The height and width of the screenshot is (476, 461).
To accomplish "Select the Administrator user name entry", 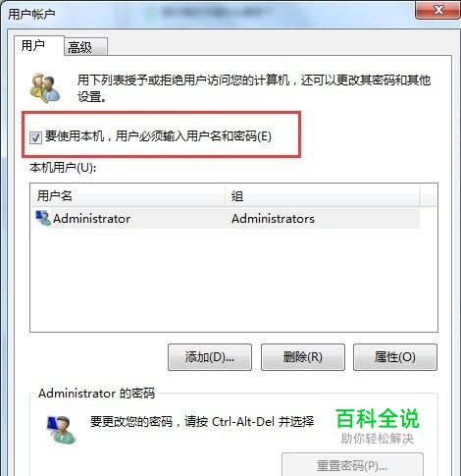I will click(x=91, y=219).
